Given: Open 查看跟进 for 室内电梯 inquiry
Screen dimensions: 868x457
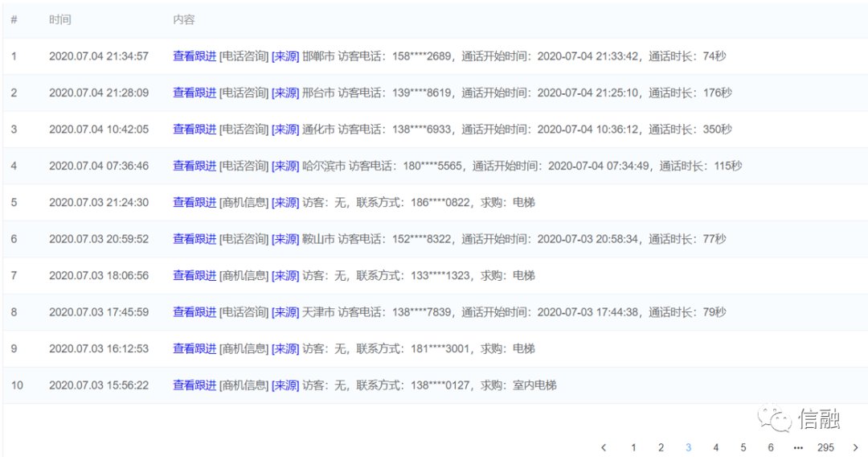Looking at the screenshot, I should pyautogui.click(x=194, y=385).
